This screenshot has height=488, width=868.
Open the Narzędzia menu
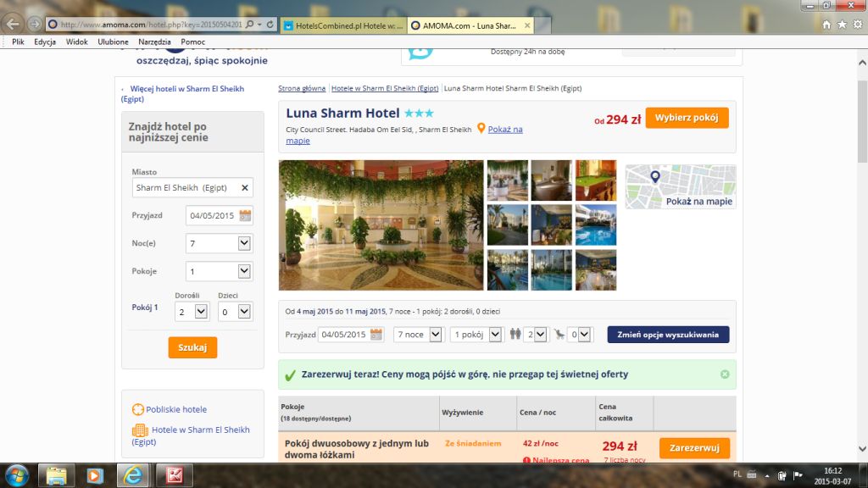point(154,42)
